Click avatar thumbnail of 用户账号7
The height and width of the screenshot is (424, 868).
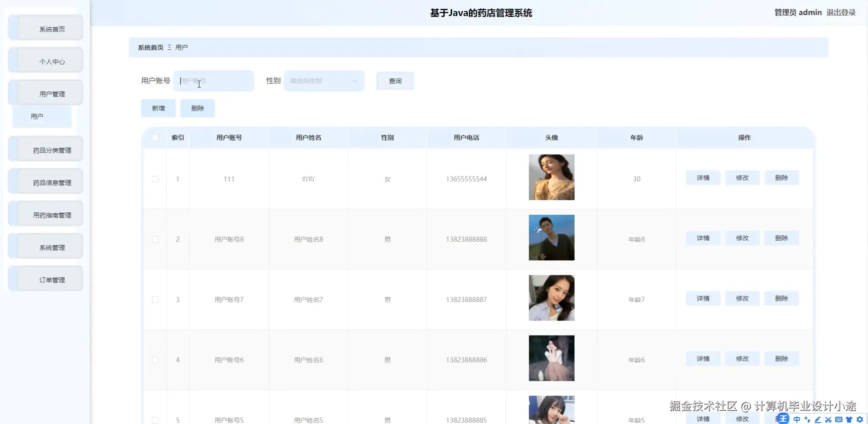(551, 298)
